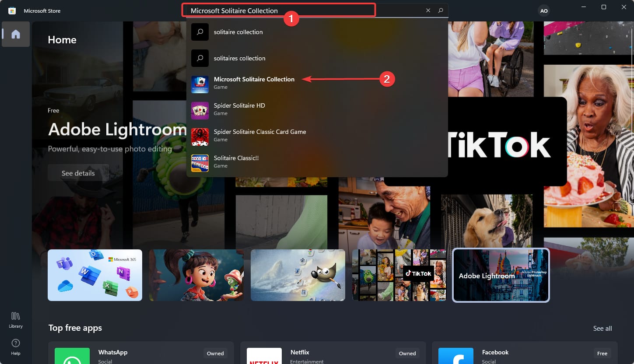The width and height of the screenshot is (634, 364).
Task: Open the animated girl movie carousel thumbnail
Action: coord(196,275)
